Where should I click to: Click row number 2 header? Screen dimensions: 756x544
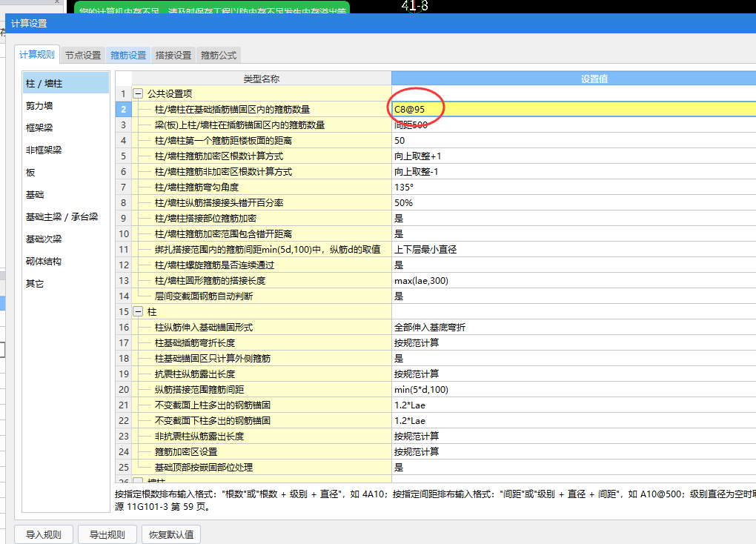124,110
